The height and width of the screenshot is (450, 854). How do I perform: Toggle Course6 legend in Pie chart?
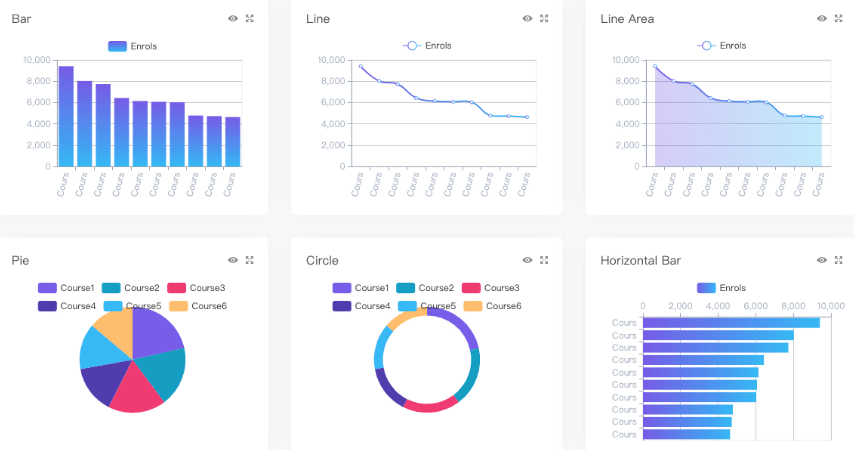point(198,306)
